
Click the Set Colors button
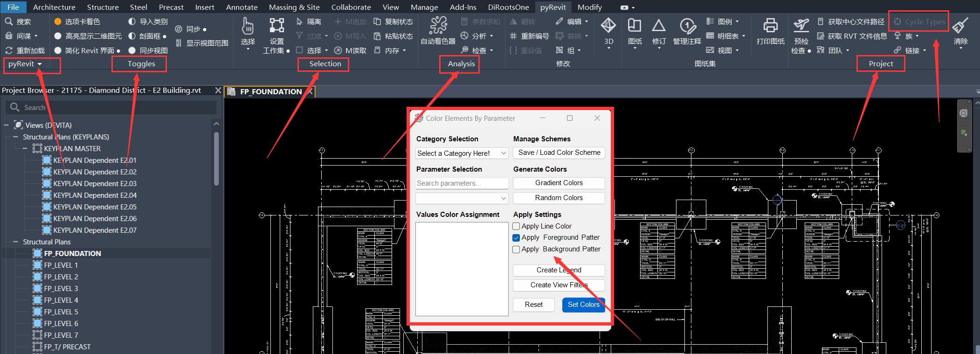(583, 305)
